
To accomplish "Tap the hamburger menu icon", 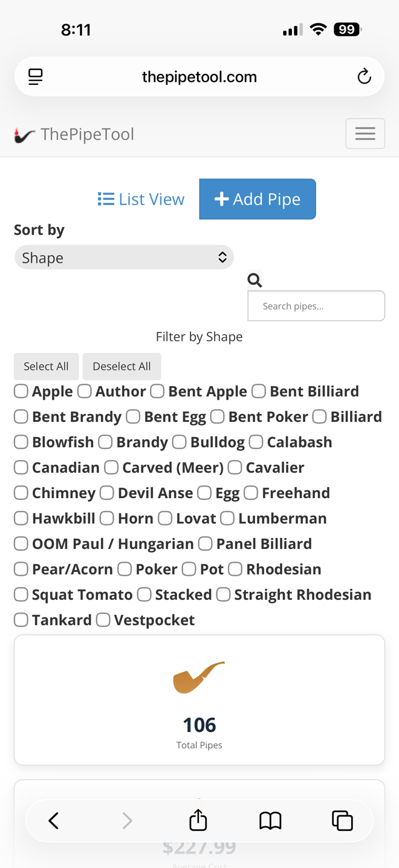I will coord(365,134).
